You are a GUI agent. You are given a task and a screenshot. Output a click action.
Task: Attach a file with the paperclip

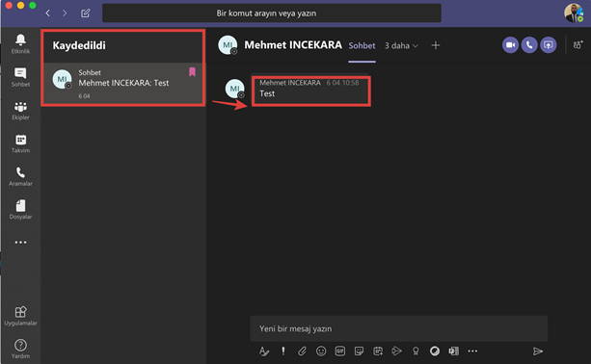302,351
